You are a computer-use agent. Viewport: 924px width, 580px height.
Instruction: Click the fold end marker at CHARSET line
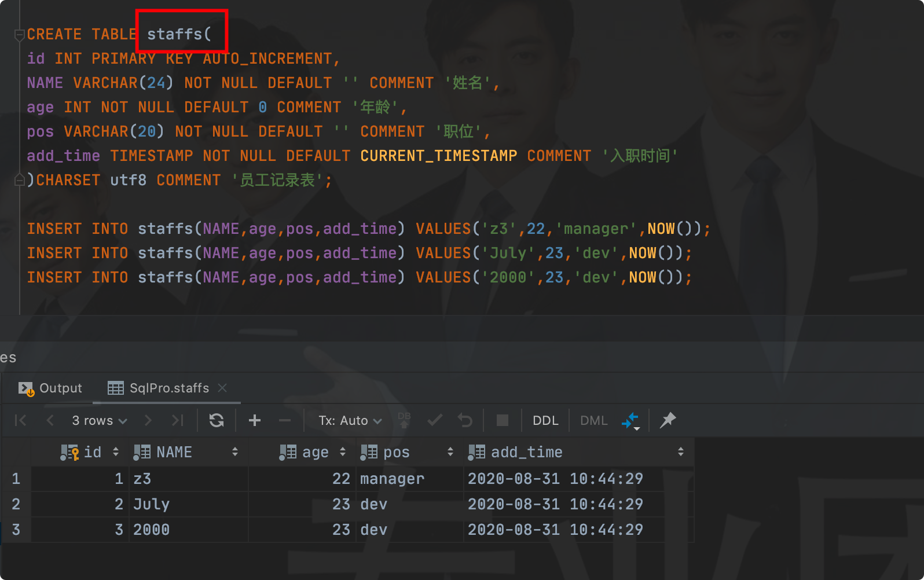pos(19,180)
